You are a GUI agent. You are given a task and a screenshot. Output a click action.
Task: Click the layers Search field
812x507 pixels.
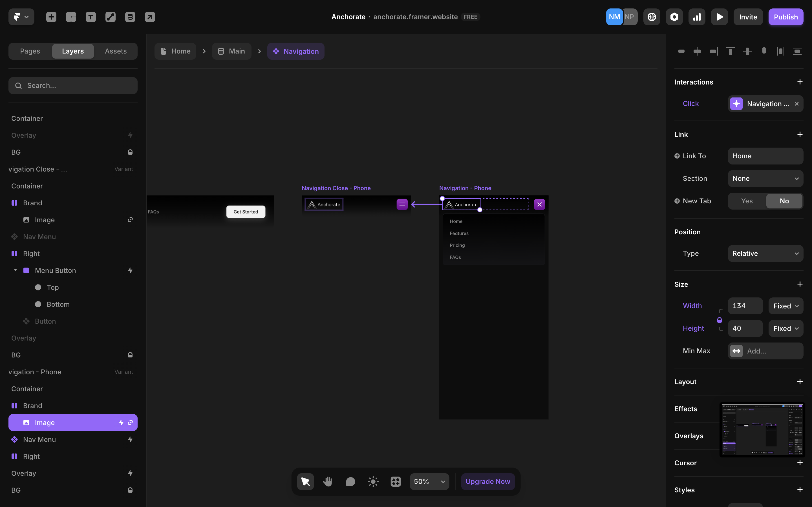tap(73, 86)
